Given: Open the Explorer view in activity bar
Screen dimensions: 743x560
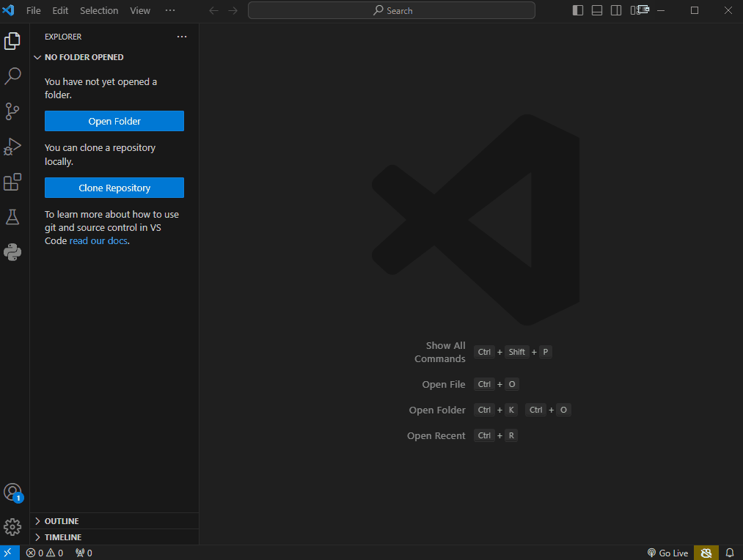Looking at the screenshot, I should (12, 41).
